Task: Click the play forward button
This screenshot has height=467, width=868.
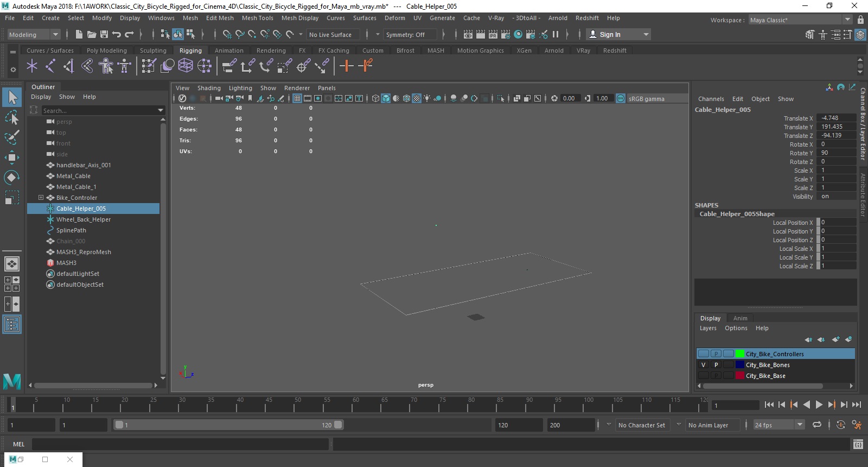Action: click(x=819, y=405)
